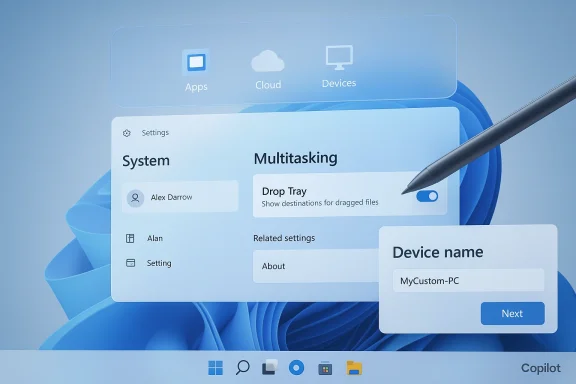Image resolution: width=576 pixels, height=384 pixels.
Task: Click the Next button in Device name dialog
Action: [512, 313]
